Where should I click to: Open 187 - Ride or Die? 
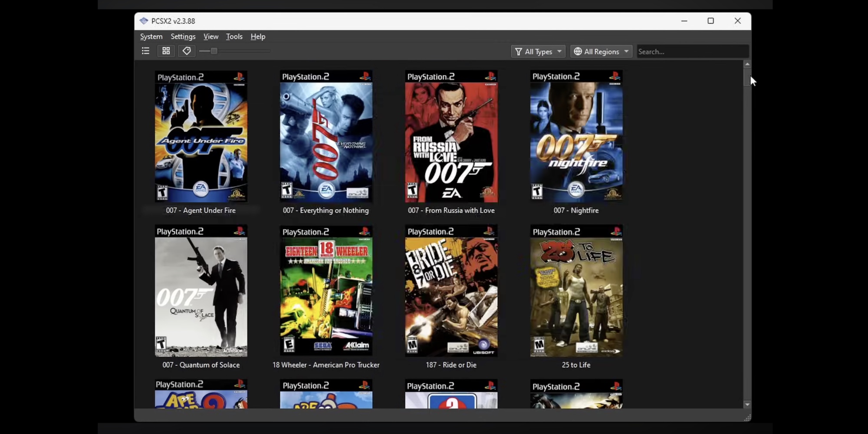coord(451,291)
